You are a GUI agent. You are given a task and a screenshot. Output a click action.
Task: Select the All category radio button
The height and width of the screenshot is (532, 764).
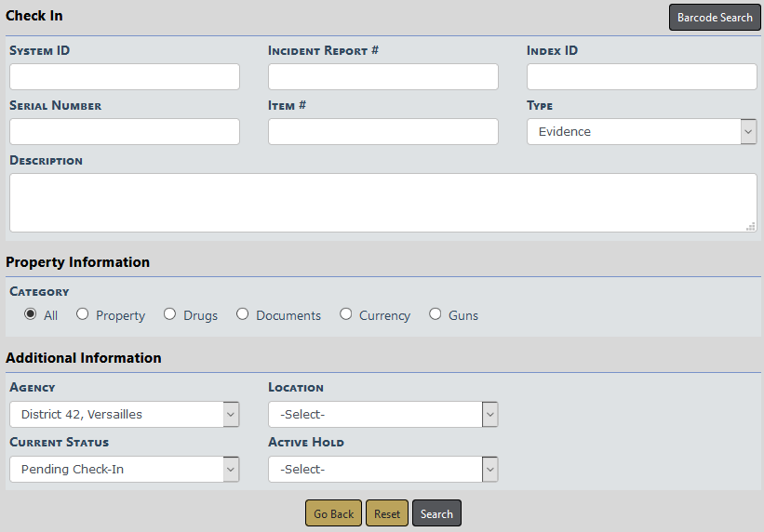coord(31,314)
